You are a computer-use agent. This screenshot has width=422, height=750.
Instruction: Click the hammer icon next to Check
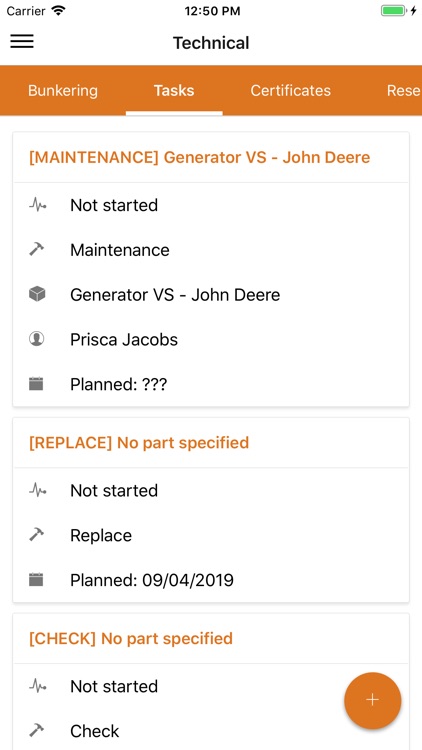[37, 731]
